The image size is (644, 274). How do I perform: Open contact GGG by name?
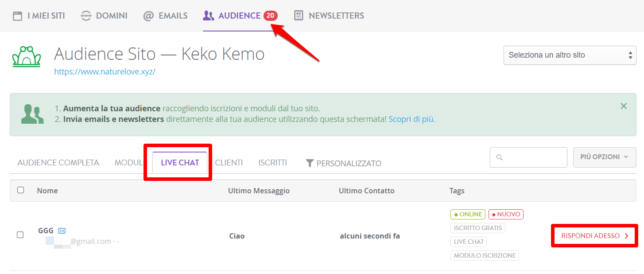[46, 231]
